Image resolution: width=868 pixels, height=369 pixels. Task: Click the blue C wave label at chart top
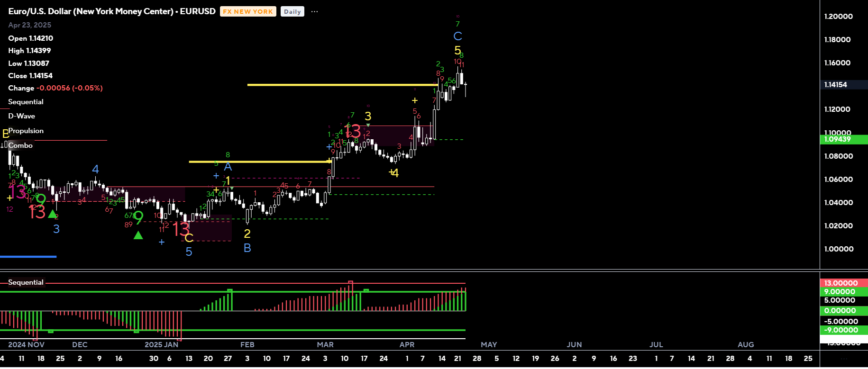[457, 36]
